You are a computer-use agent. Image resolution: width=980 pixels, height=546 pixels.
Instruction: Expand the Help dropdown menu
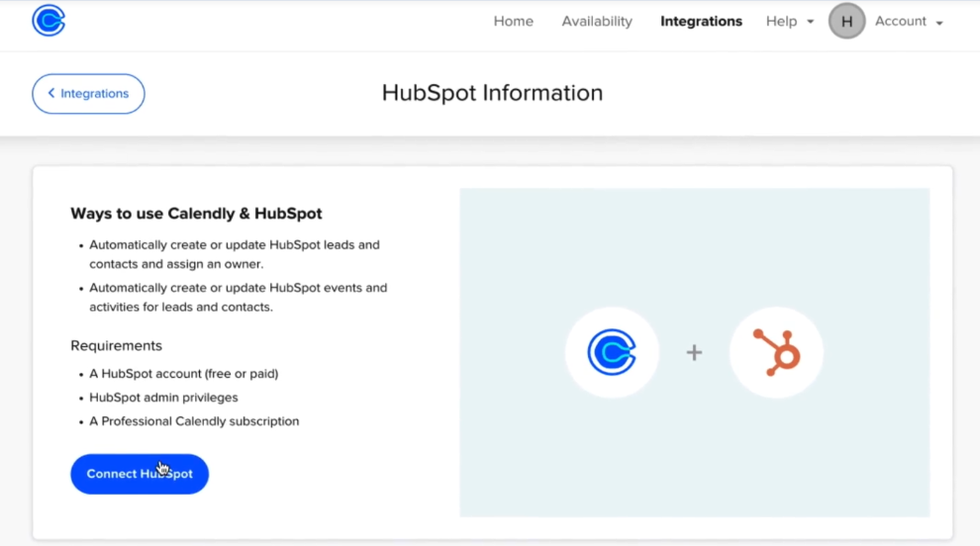(x=790, y=21)
